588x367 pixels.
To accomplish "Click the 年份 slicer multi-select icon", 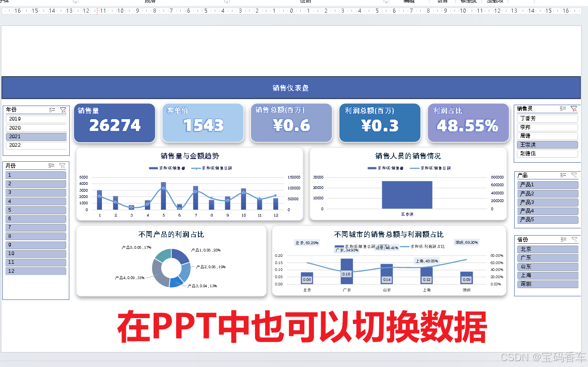I will [52, 110].
